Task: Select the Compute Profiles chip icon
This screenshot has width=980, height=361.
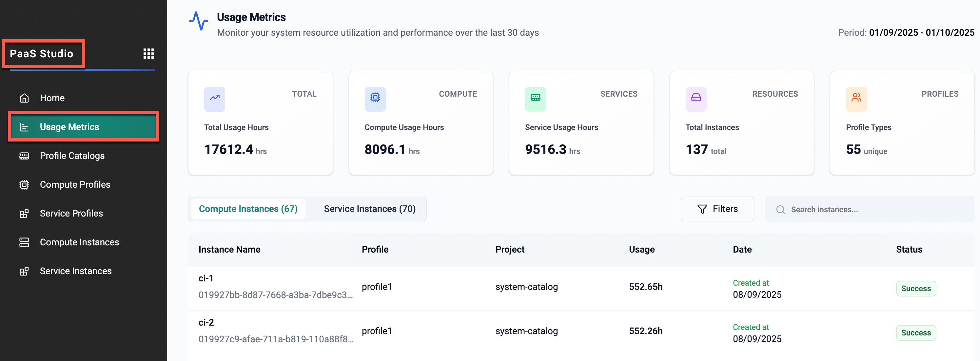Action: (24, 184)
